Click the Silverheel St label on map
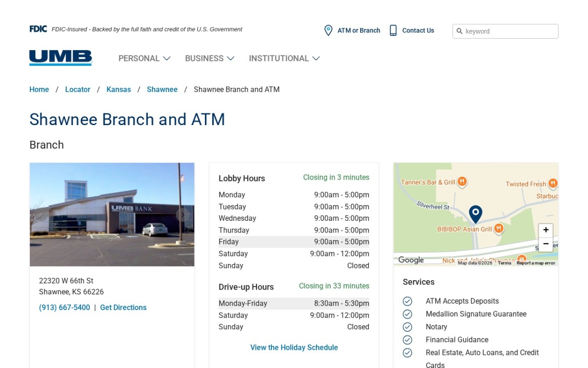The width and height of the screenshot is (588, 368). (x=433, y=206)
